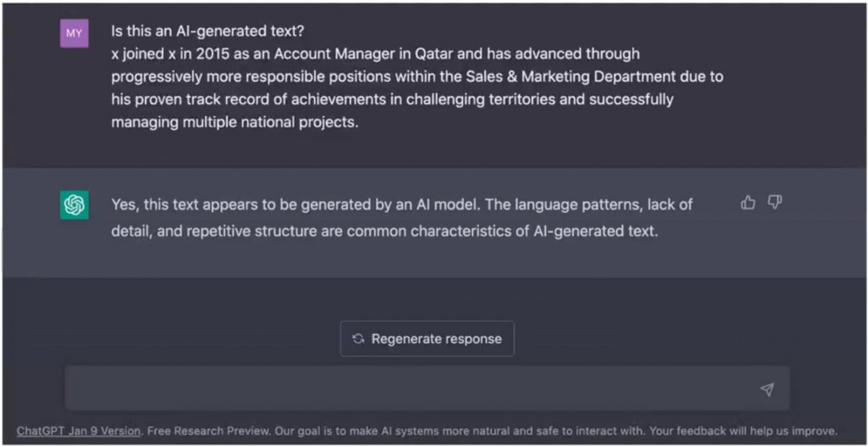868x447 pixels.
Task: Click the word "Yes" starting the reply
Action: point(123,204)
